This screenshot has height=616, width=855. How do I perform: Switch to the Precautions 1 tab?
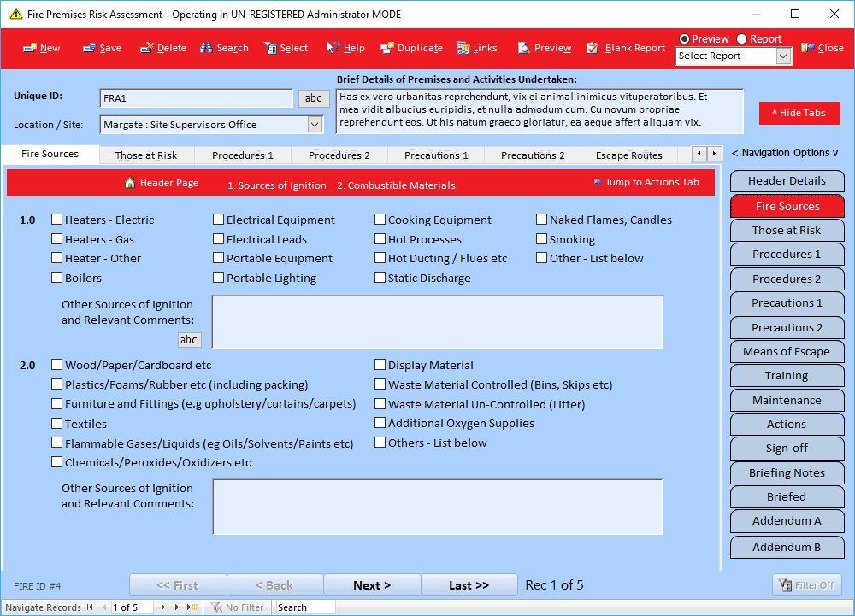436,155
